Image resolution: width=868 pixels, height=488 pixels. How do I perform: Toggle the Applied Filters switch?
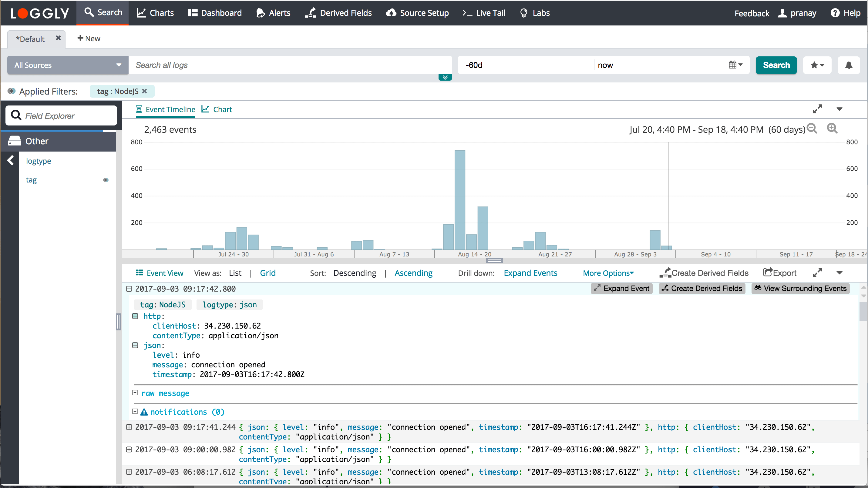(12, 91)
